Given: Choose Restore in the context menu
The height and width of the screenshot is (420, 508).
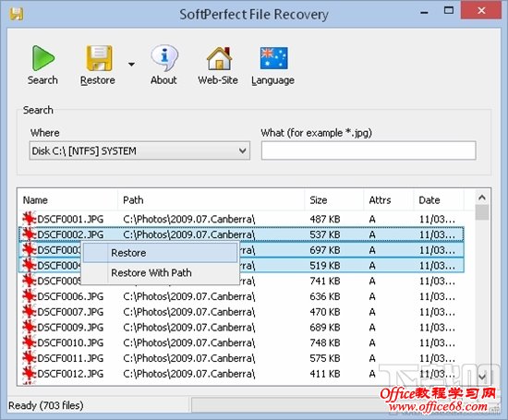Looking at the screenshot, I should tap(160, 253).
